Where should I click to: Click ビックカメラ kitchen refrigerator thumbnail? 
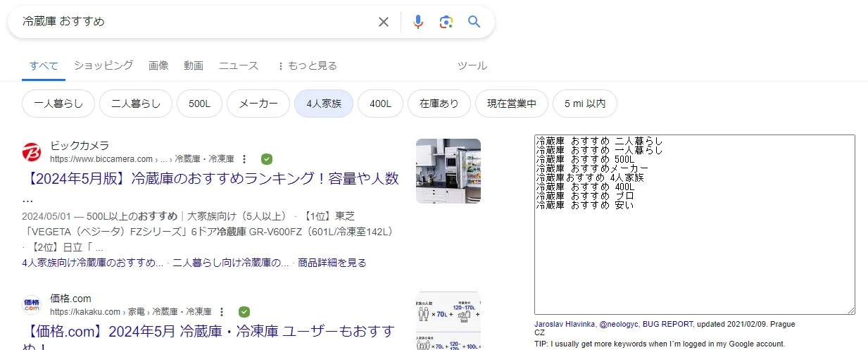pyautogui.click(x=448, y=171)
